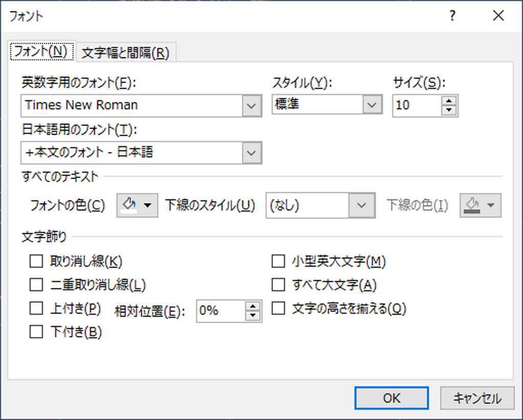Expand the スタイル dropdown
This screenshot has height=420, width=523.
point(371,105)
